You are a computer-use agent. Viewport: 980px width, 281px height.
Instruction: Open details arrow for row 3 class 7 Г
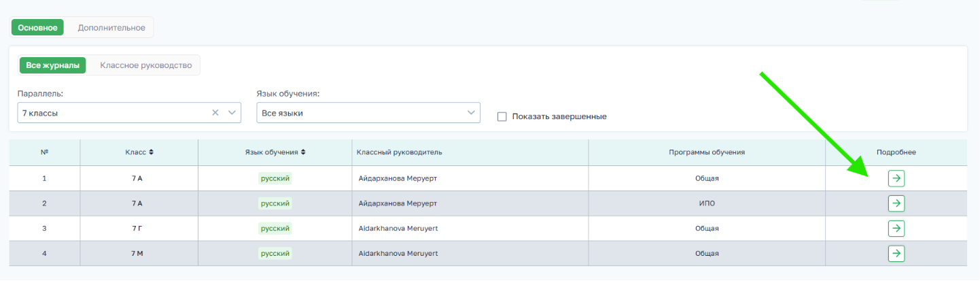coord(896,229)
